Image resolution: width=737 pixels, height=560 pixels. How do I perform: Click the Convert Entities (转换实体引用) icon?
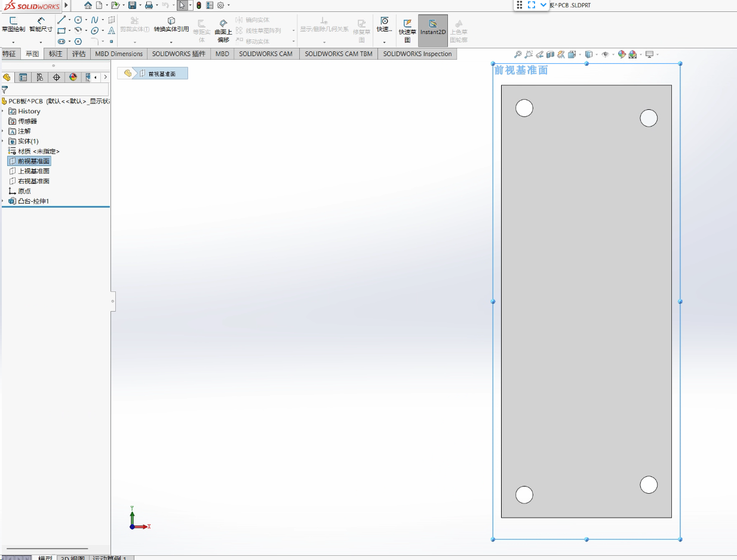click(171, 24)
